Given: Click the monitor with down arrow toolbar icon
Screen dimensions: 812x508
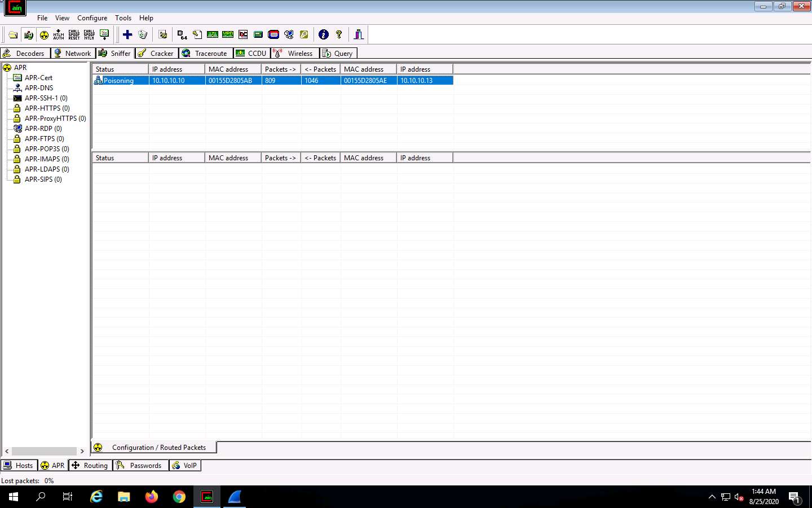Looking at the screenshot, I should click(x=104, y=35).
